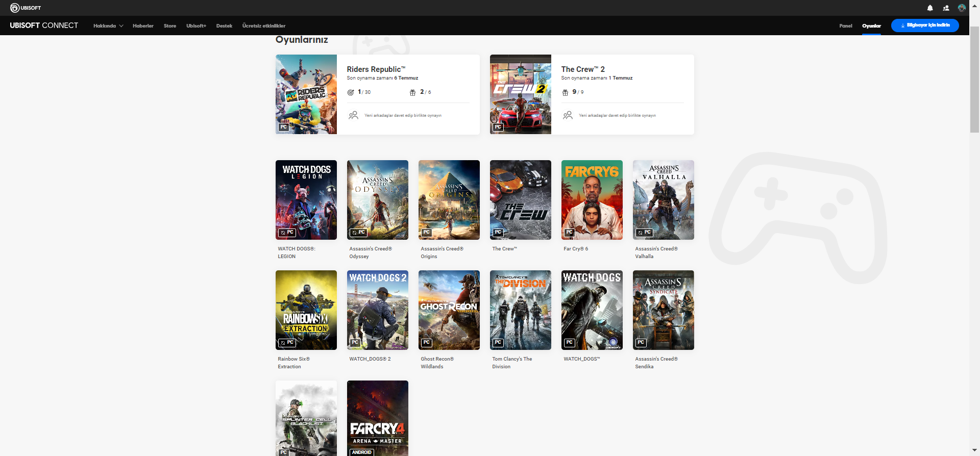Open the Far Cry 6 cover
Image resolution: width=980 pixels, height=456 pixels.
(x=592, y=200)
